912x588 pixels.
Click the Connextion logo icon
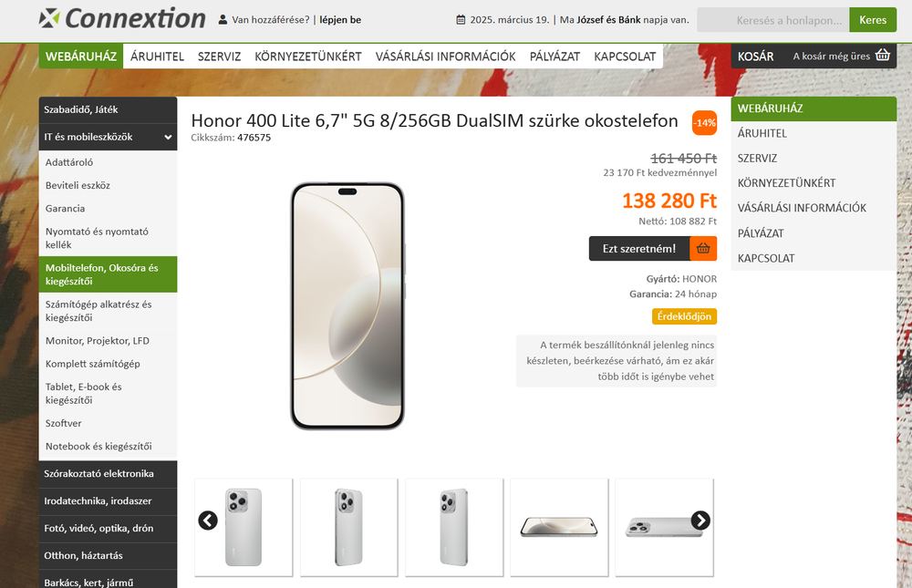[49, 18]
